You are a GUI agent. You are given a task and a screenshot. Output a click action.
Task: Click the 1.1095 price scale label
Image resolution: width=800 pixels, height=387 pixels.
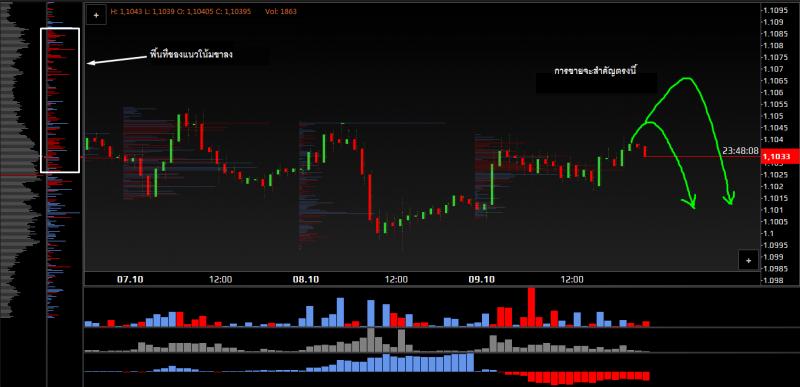[777, 10]
